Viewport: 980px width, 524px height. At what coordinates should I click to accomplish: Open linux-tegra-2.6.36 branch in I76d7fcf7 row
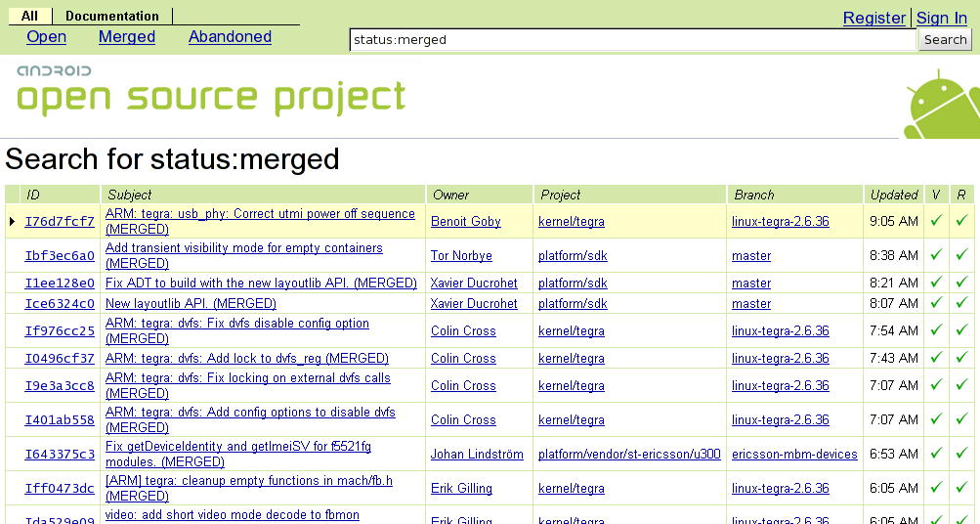(781, 221)
